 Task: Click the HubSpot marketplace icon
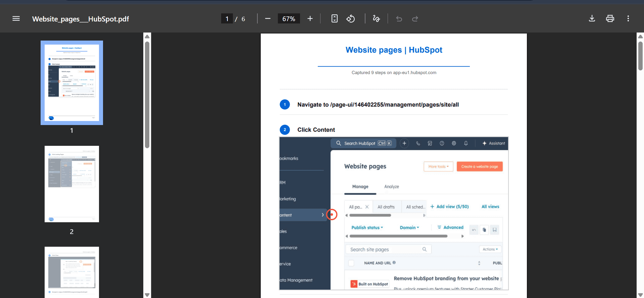tap(430, 143)
